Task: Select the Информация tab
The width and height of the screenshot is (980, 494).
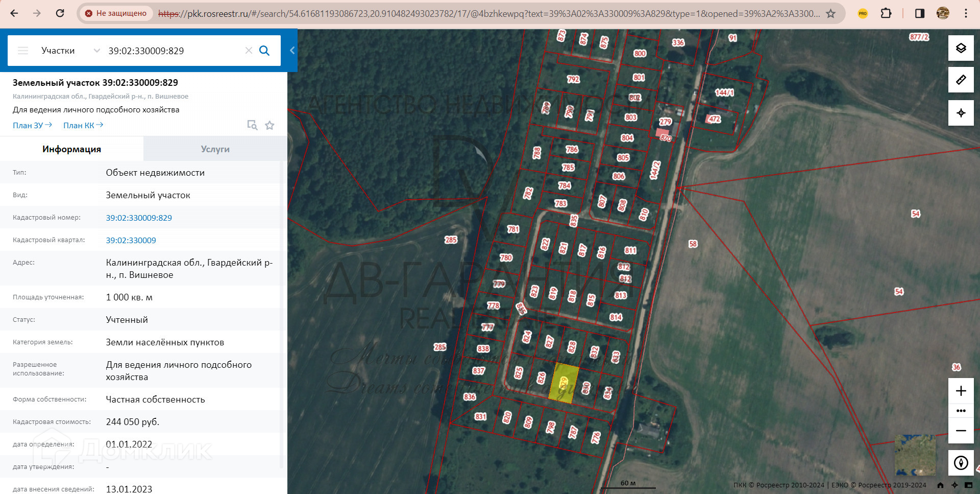Action: tap(71, 149)
